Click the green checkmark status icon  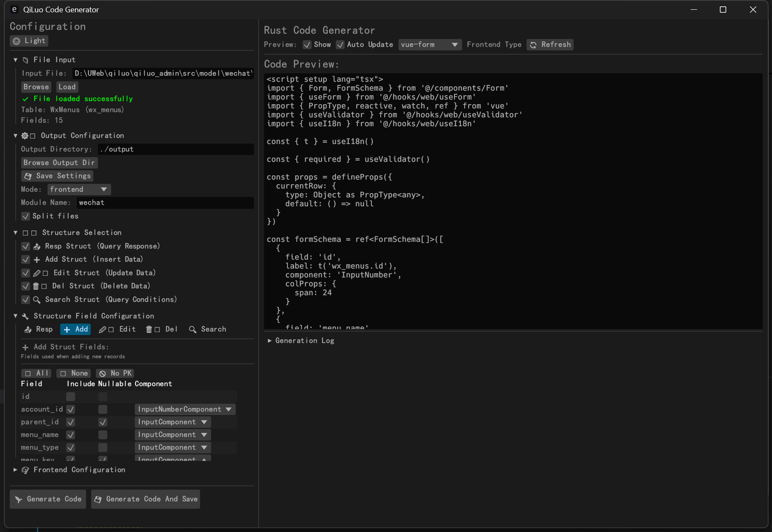[x=25, y=99]
